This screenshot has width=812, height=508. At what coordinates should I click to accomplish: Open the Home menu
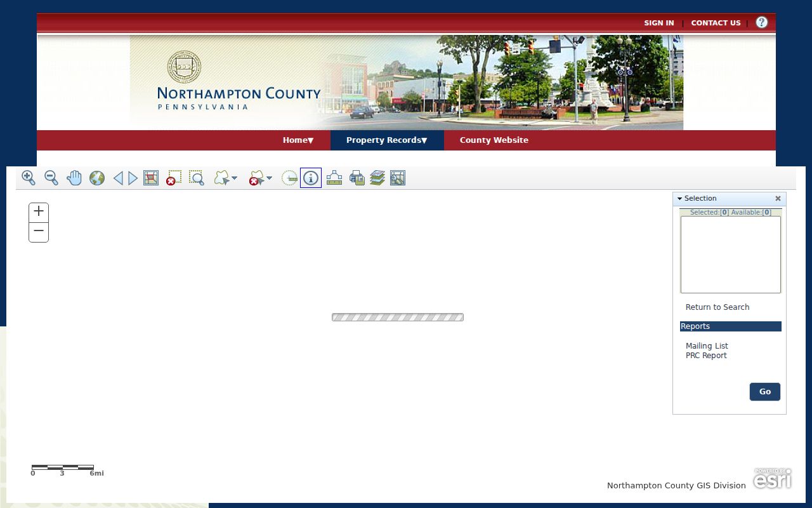(x=298, y=140)
